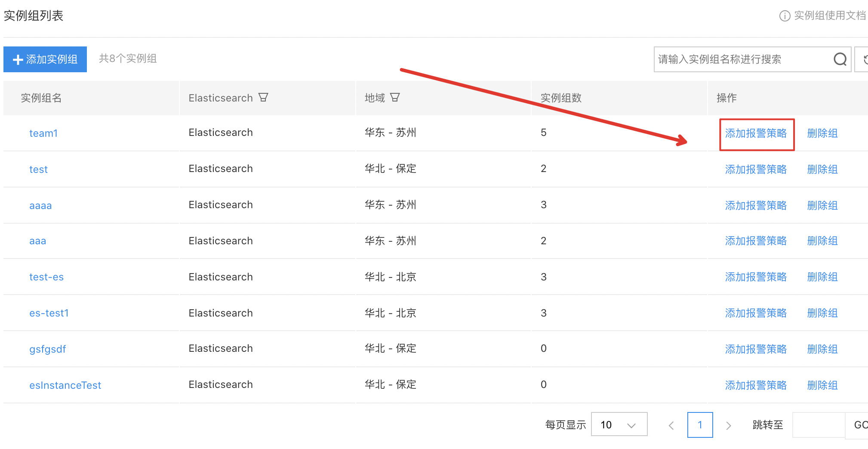Image resolution: width=868 pixels, height=449 pixels.
Task: Click 添加报警策略 for the aaa row
Action: pyautogui.click(x=756, y=241)
